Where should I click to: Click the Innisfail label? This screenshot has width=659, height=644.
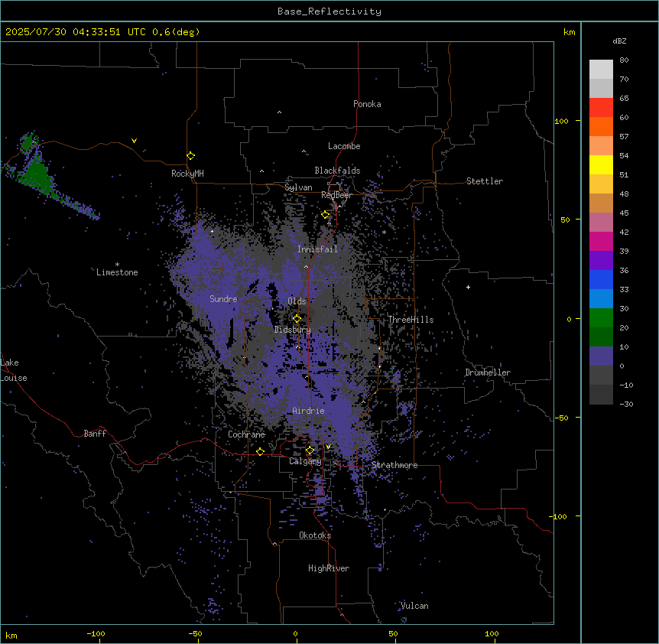coord(317,249)
